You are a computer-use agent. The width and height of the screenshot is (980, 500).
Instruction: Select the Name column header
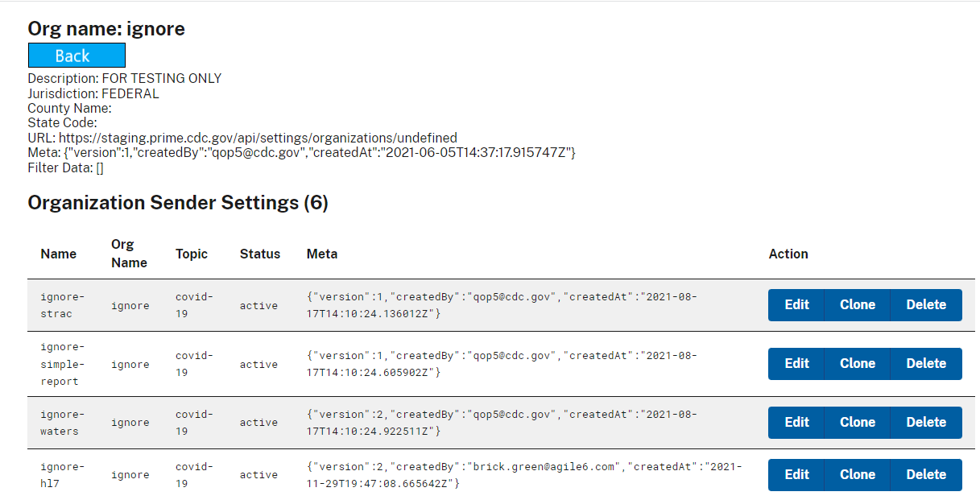tap(59, 254)
